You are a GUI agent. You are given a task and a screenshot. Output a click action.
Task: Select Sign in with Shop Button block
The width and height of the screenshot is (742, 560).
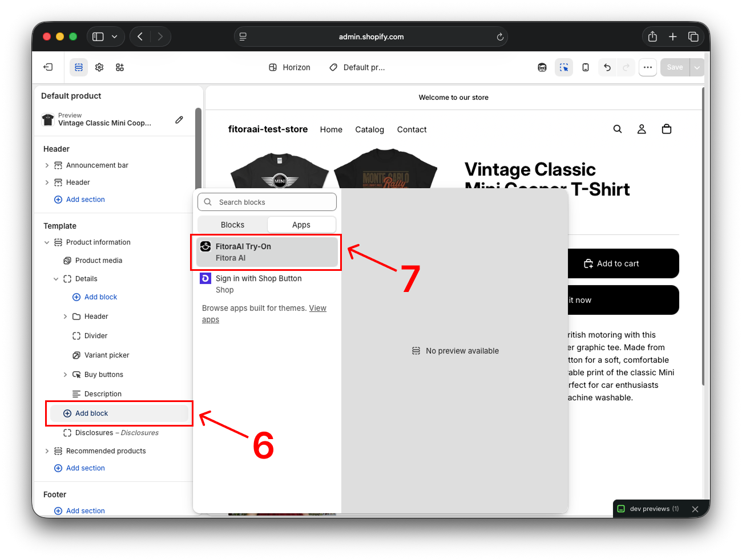click(267, 284)
